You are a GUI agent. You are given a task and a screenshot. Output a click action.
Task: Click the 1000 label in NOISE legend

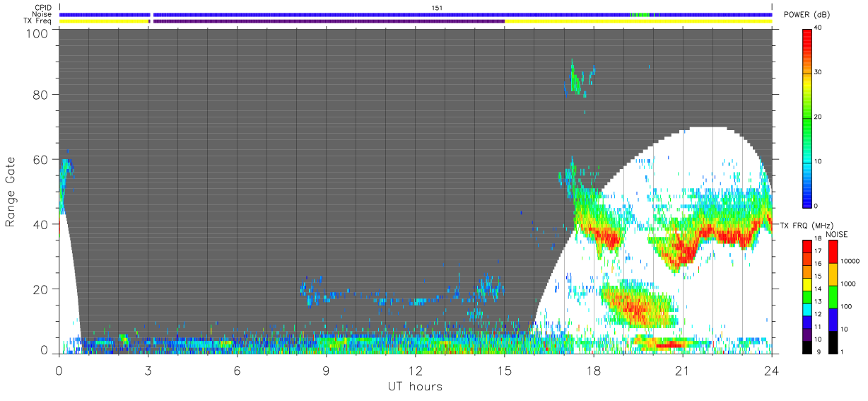click(x=848, y=285)
